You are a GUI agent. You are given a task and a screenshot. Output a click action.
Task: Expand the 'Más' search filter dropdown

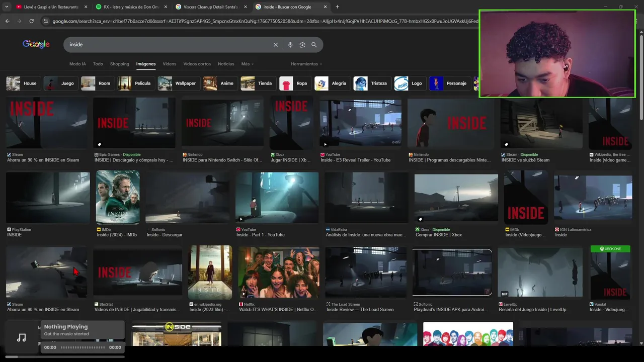(248, 64)
